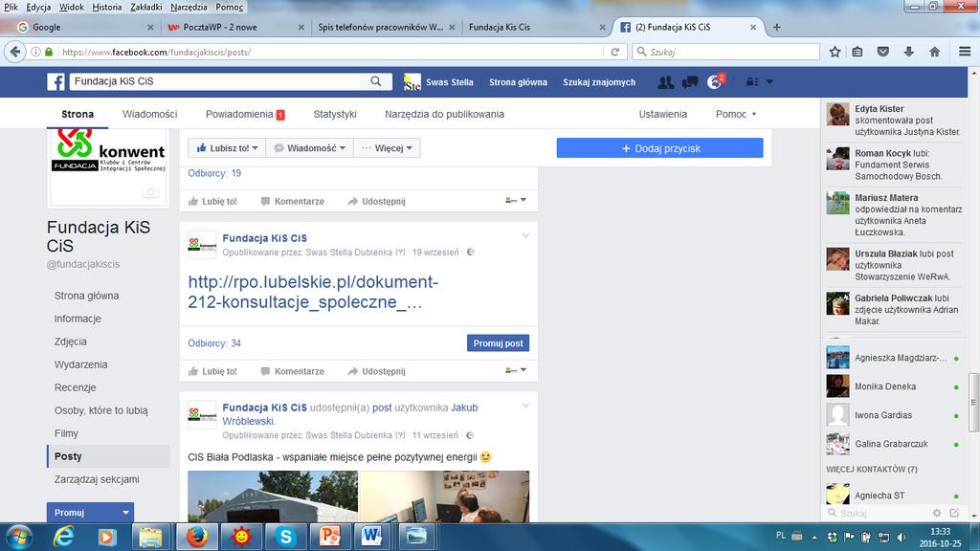Open the Pomoc dropdown in page bar
Viewport: 980px width, 551px height.
pyautogui.click(x=736, y=115)
